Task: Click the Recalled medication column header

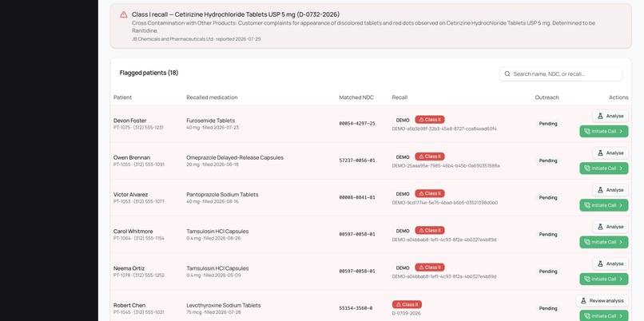Action: point(212,97)
